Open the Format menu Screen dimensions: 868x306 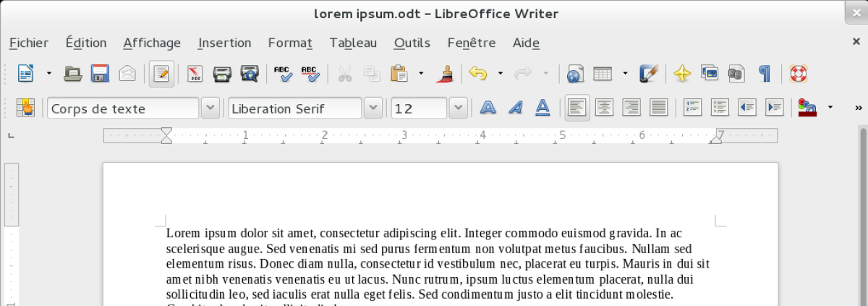(290, 43)
